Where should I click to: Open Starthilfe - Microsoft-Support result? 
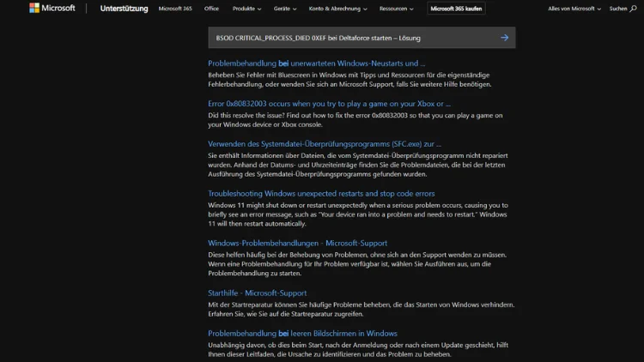[257, 293]
